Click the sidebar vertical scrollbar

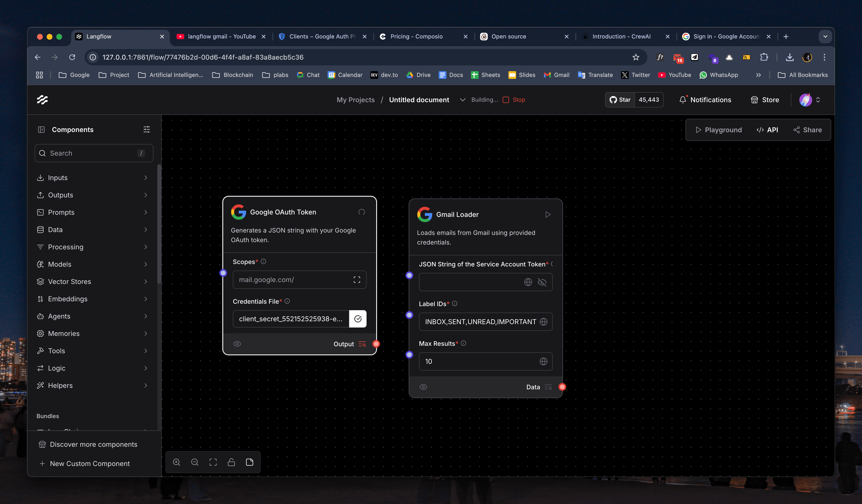point(159,224)
